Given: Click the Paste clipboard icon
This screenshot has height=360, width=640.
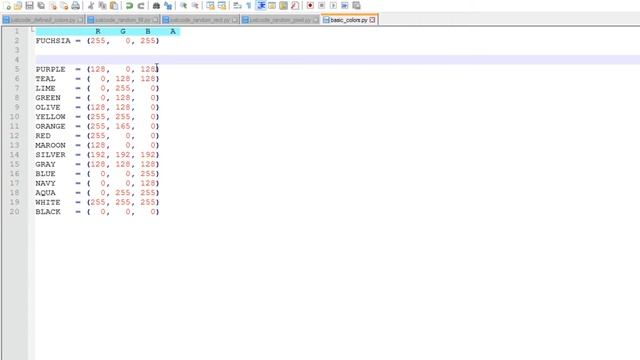Looking at the screenshot, I should pos(114,6).
